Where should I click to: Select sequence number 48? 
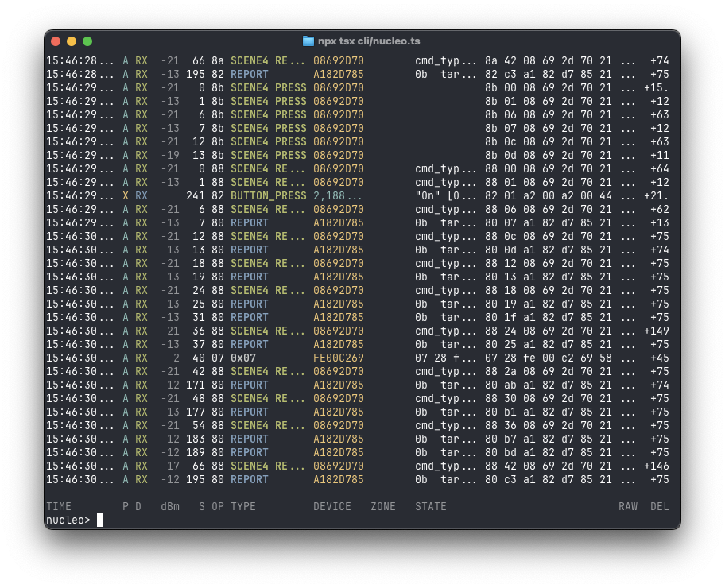click(199, 398)
